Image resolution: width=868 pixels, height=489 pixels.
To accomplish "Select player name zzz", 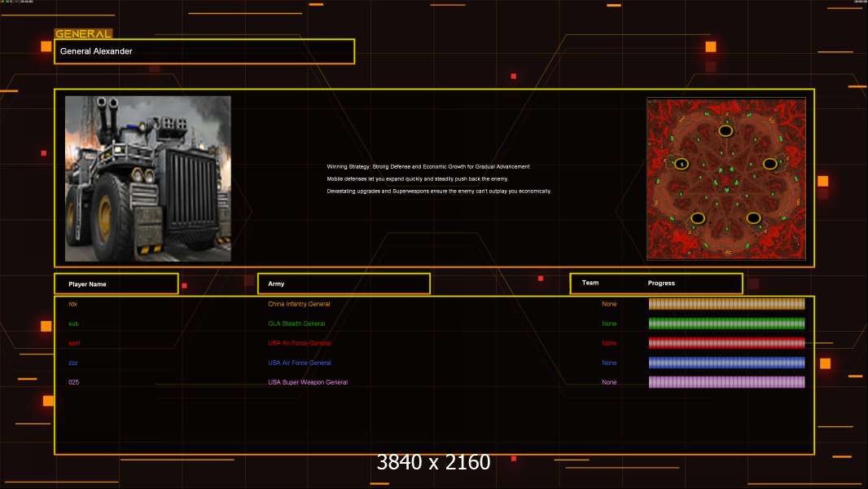I will coord(73,363).
